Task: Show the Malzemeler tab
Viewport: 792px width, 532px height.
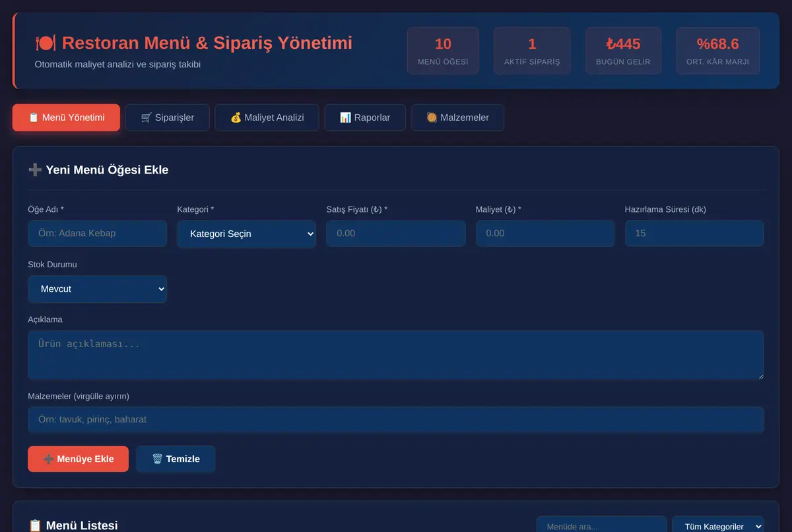Action: pos(457,117)
